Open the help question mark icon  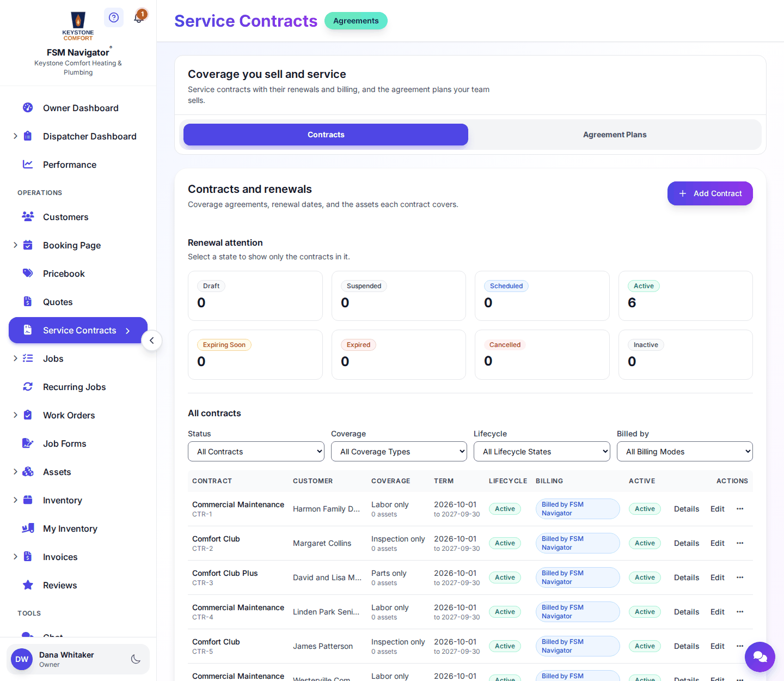[x=114, y=17]
